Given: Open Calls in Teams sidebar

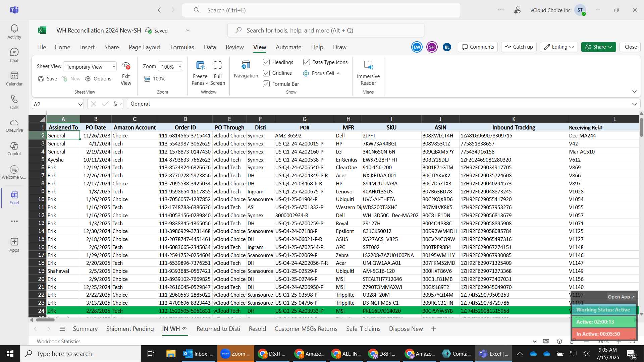Looking at the screenshot, I should (x=14, y=102).
